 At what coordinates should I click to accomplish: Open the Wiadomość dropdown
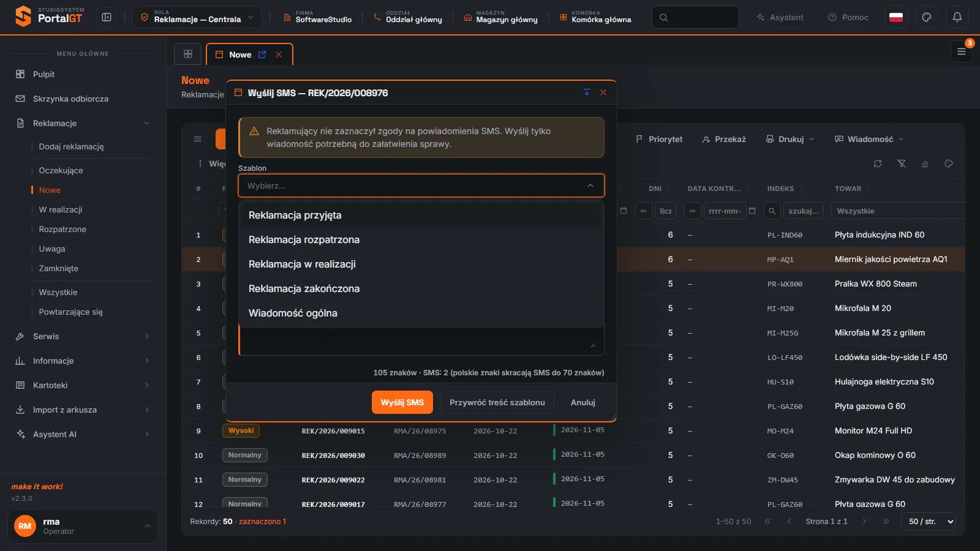click(x=869, y=139)
